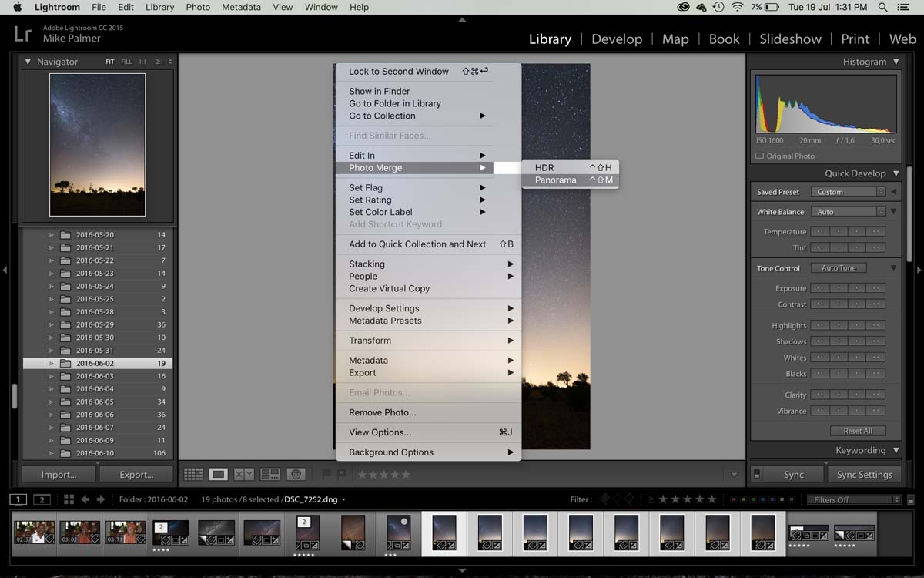Image resolution: width=924 pixels, height=578 pixels.
Task: Collapse the Navigator panel
Action: (28, 62)
